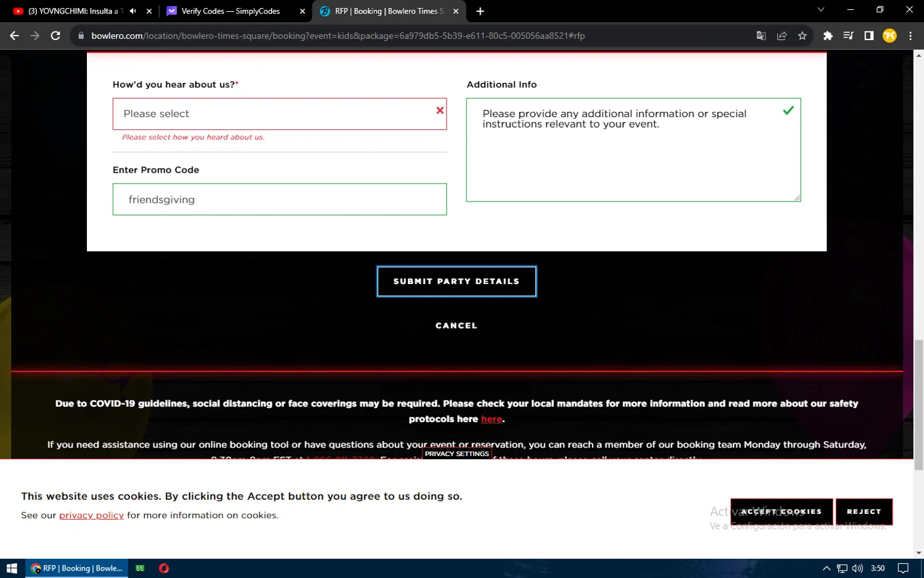Cancel the booking request
924x578 pixels.
[x=456, y=325]
